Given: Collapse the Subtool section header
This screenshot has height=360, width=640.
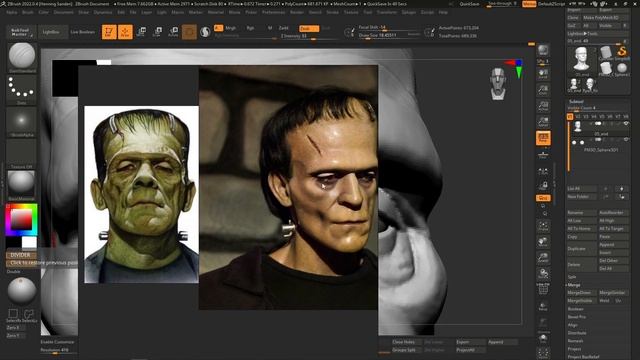Looking at the screenshot, I should 576,102.
